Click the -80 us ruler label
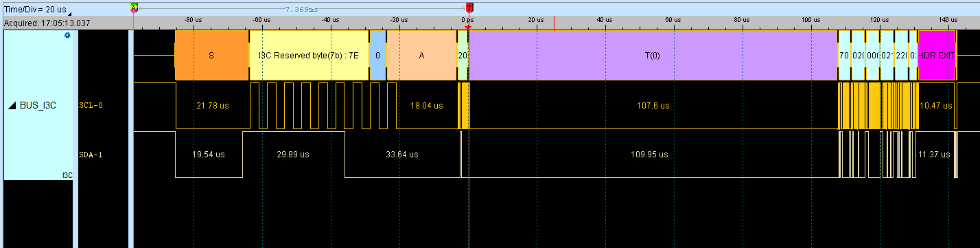 (194, 20)
